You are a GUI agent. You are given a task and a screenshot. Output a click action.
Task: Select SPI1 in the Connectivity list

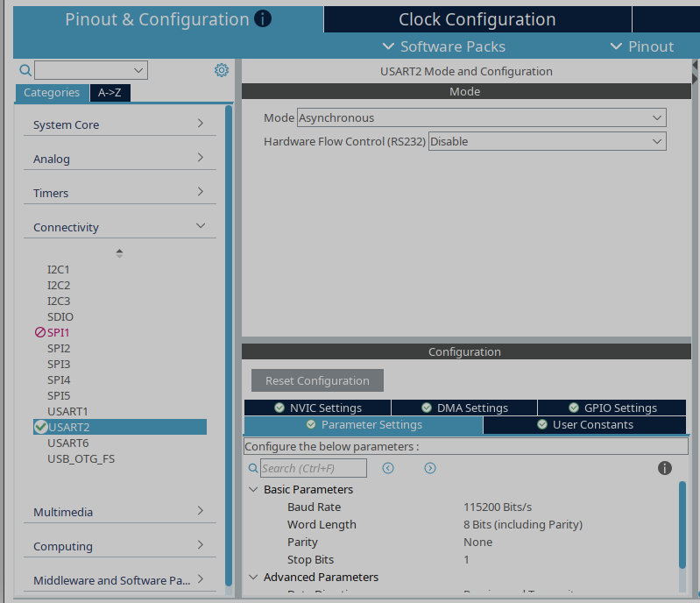coord(59,333)
